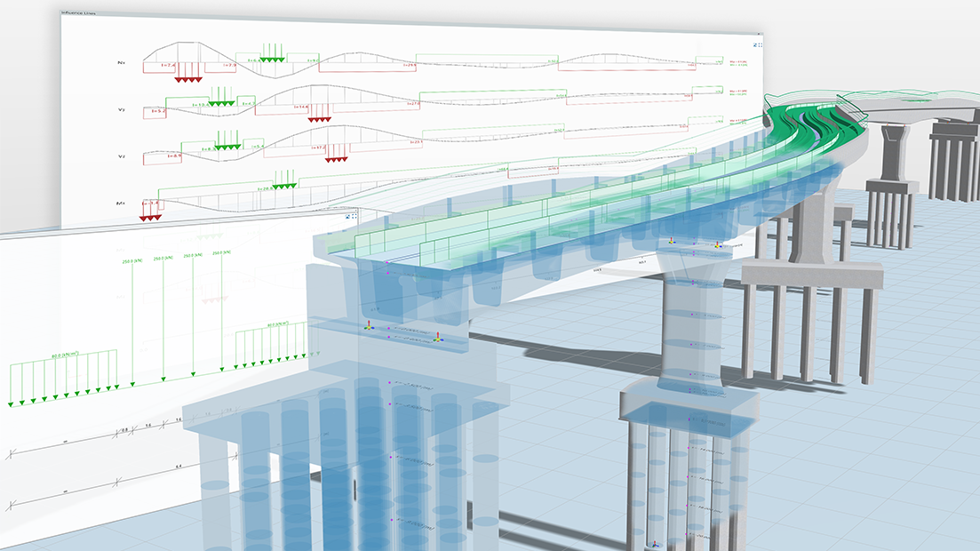Click the 80.0 kN/m² distributed load label

coord(65,355)
